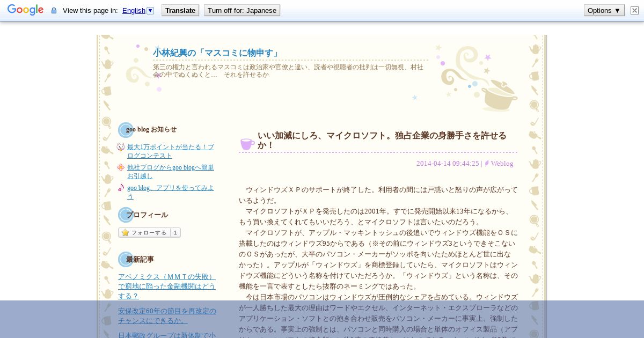Open recent article アベノミクス（ＭＭＴの失敗）

(x=167, y=286)
